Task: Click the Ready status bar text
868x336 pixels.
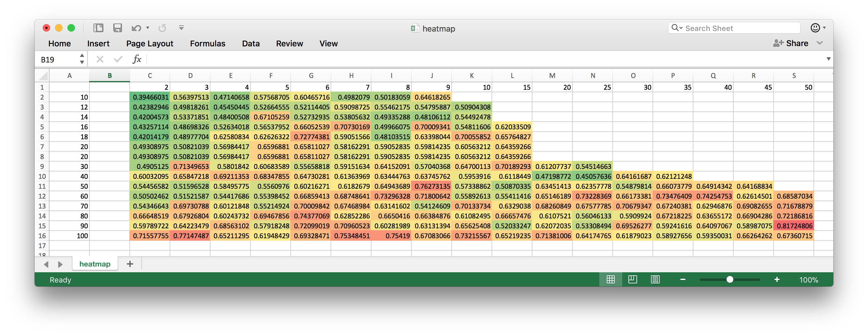Action: [60, 280]
